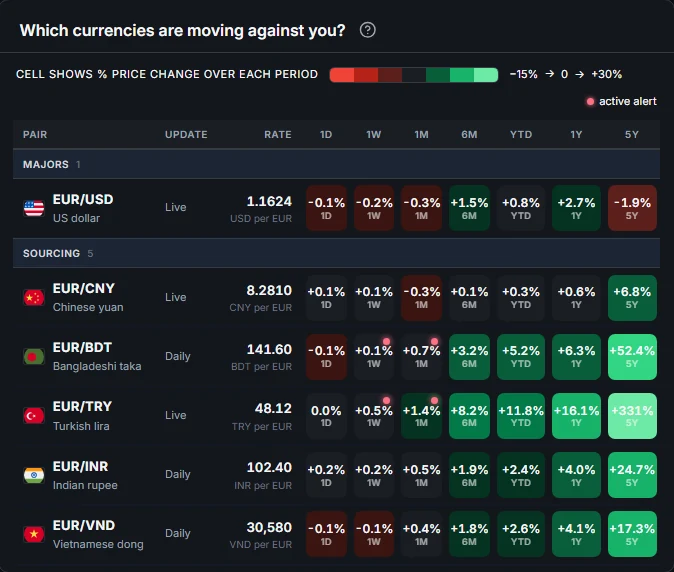Sort by the 5Y column header
The image size is (674, 572).
[x=631, y=135]
